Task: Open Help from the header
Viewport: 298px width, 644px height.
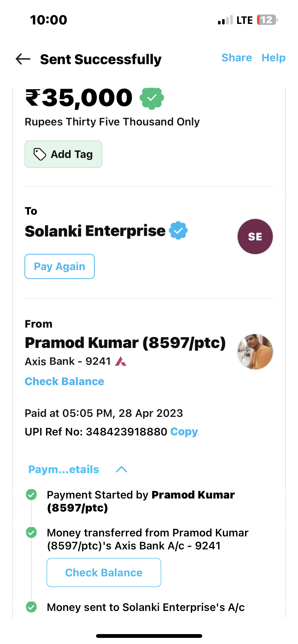Action: click(274, 58)
